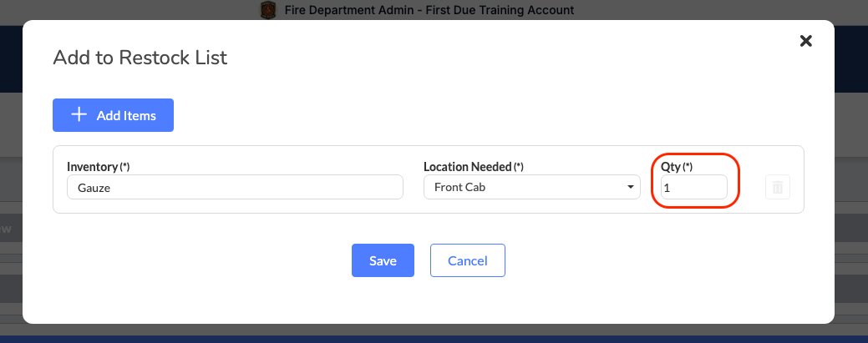
Task: Click the required asterisk next to Inventory
Action: point(124,167)
